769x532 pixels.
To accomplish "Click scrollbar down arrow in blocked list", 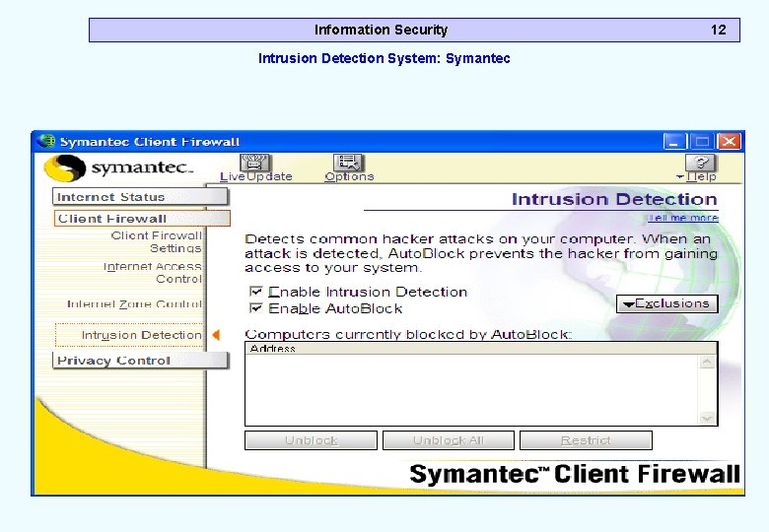I will 707,418.
